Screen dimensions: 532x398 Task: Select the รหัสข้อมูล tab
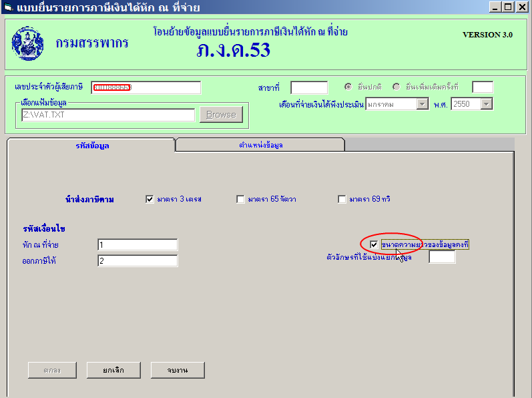(x=91, y=144)
